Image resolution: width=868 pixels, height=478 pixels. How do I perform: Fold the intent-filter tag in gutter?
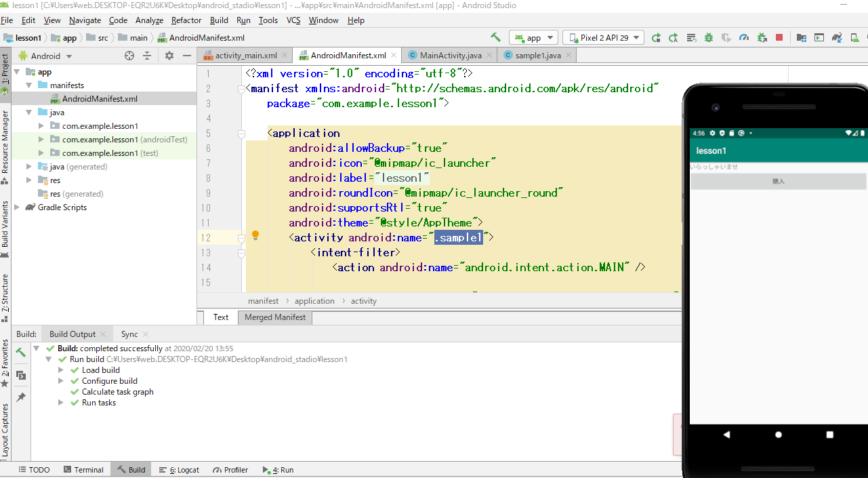pos(241,253)
